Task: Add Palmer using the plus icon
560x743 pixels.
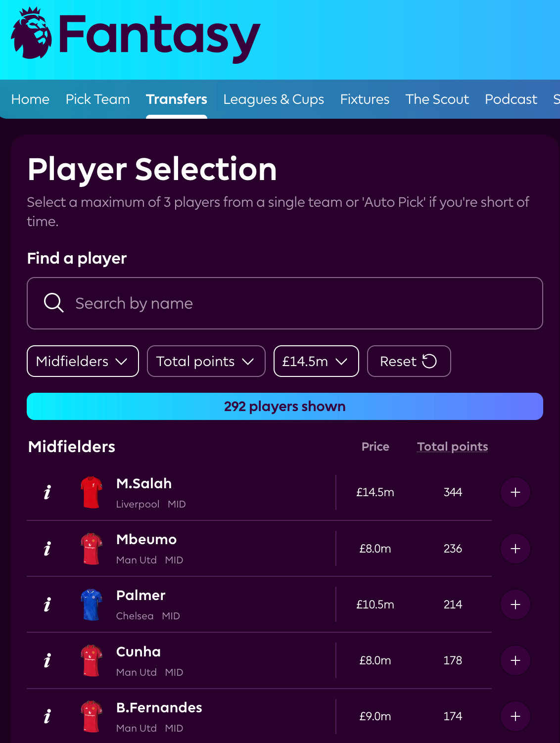Action: point(515,604)
